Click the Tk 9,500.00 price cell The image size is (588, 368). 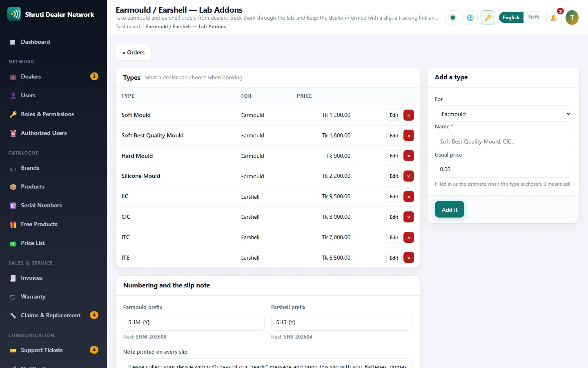[x=336, y=197]
